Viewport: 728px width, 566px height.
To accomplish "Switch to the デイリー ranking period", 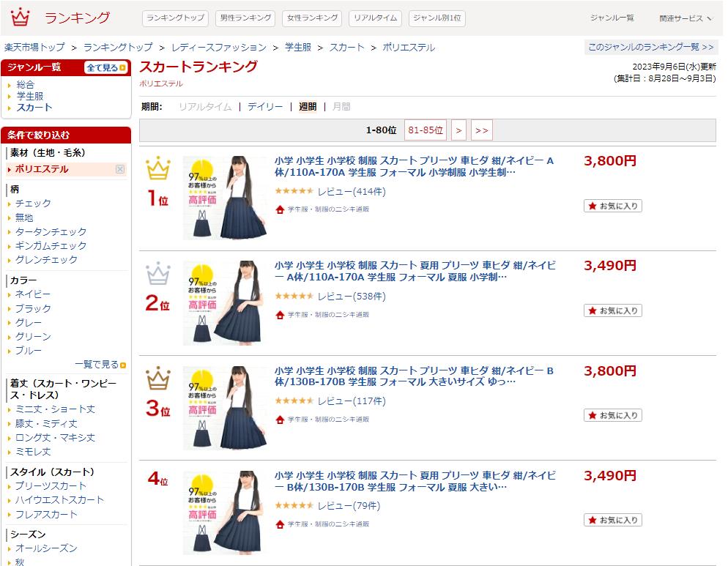I will (x=265, y=107).
